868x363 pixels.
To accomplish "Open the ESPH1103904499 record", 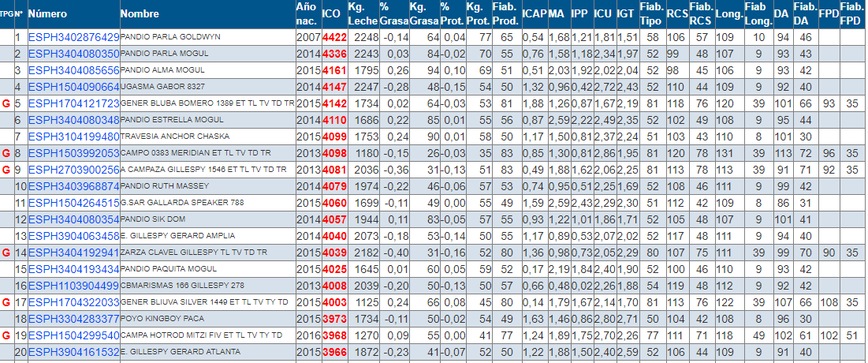I will coord(73,286).
